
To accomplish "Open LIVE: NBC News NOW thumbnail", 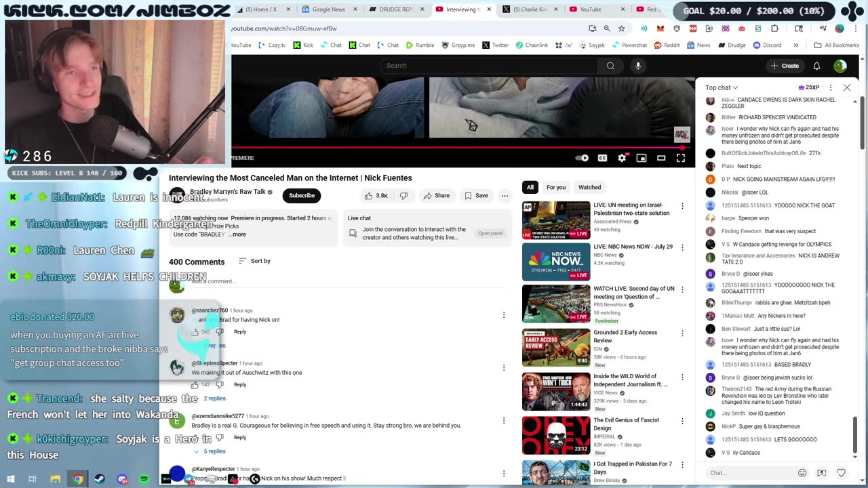I will pos(556,262).
